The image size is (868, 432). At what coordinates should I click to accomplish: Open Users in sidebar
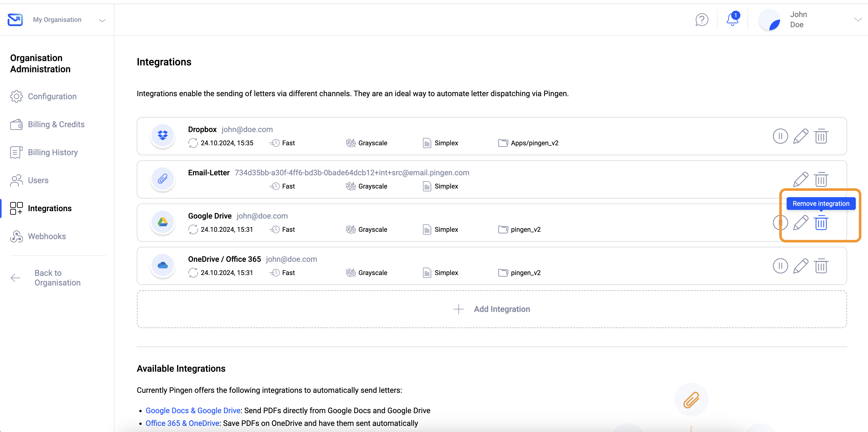29,180
